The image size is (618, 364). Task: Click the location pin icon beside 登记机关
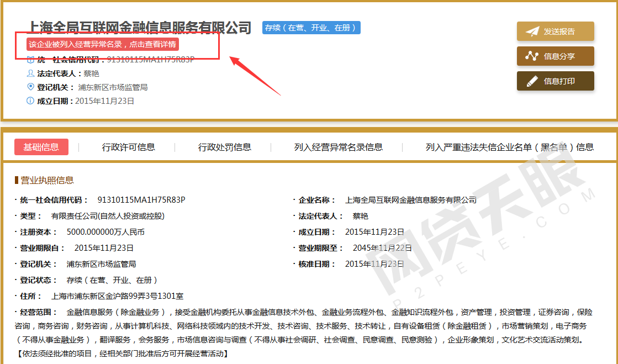[x=30, y=87]
